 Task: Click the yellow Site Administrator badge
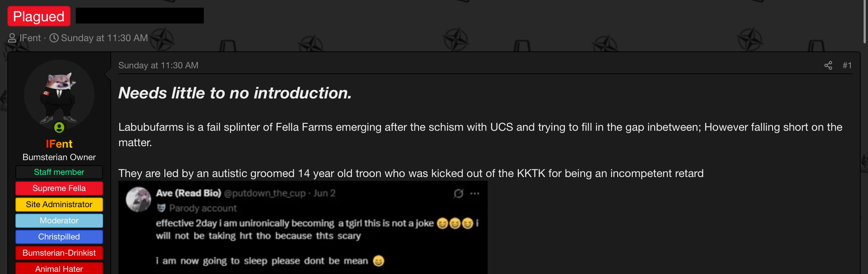[59, 205]
